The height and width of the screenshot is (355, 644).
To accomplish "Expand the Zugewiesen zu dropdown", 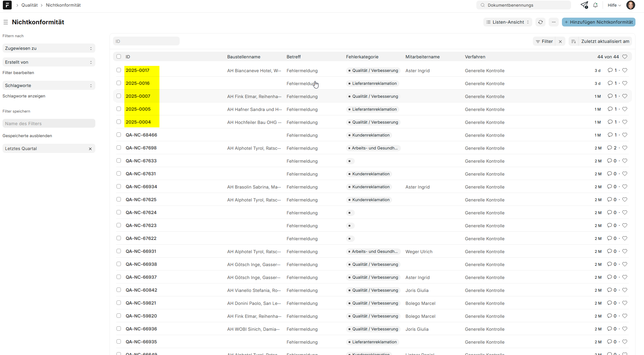I will coord(49,48).
